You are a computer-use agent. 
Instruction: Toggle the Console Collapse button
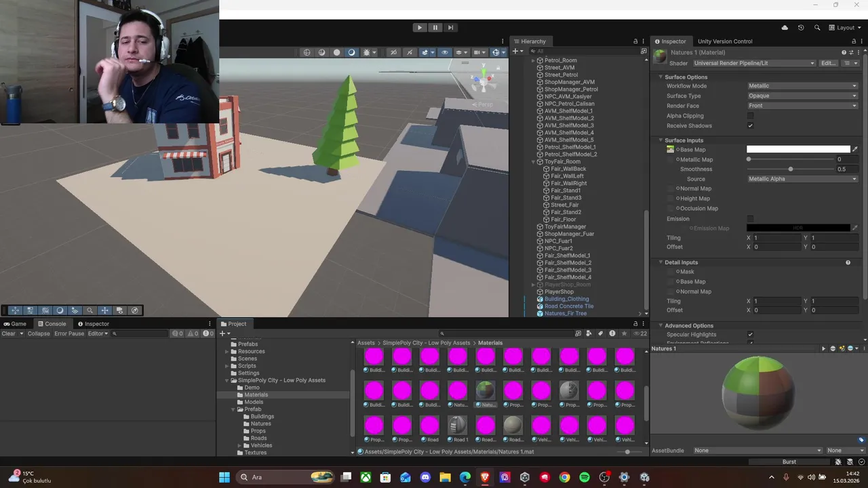pyautogui.click(x=39, y=333)
